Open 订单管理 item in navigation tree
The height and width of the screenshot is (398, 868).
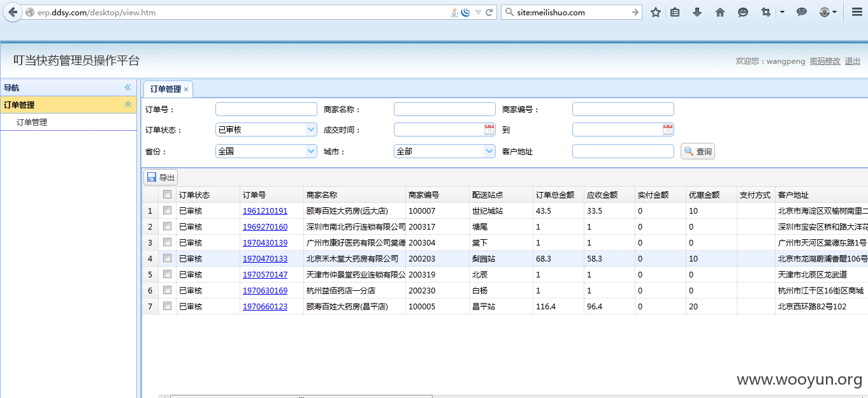(x=32, y=122)
